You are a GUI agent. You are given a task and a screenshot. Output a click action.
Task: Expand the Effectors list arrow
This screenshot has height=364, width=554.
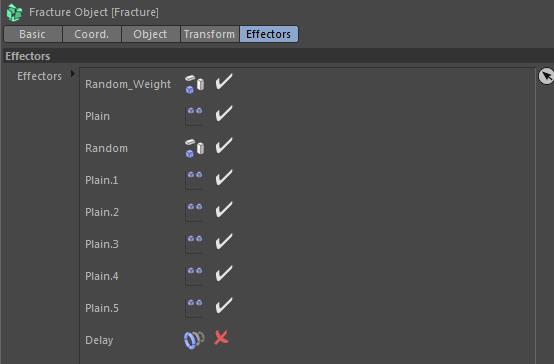(72, 74)
